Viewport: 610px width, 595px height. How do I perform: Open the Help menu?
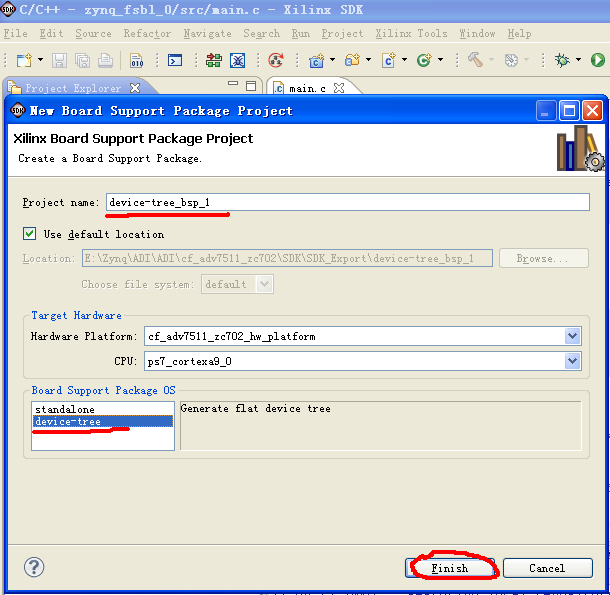[x=519, y=33]
